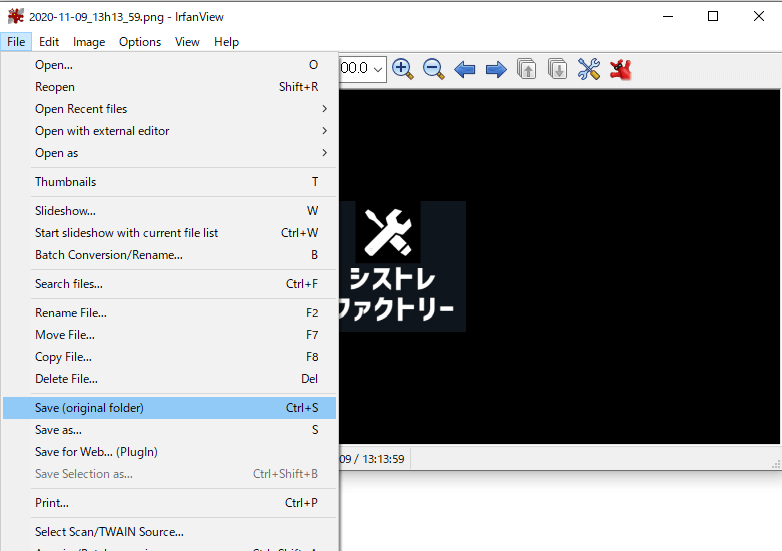The width and height of the screenshot is (782, 551).
Task: Choose Search files... entry
Action: coord(170,284)
